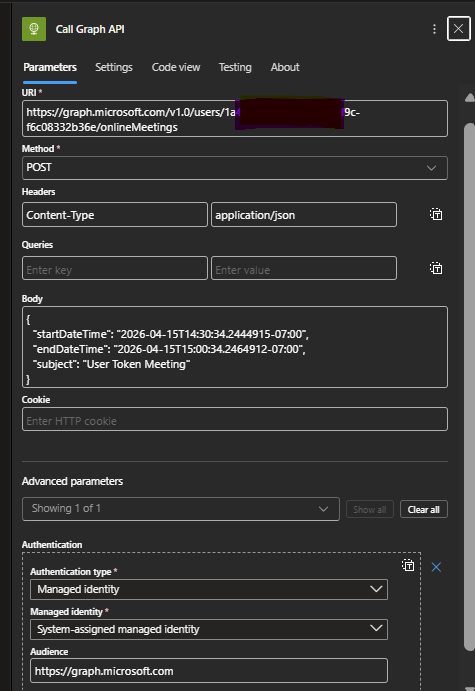
Task: Click inside the Body JSON editor
Action: 235,347
